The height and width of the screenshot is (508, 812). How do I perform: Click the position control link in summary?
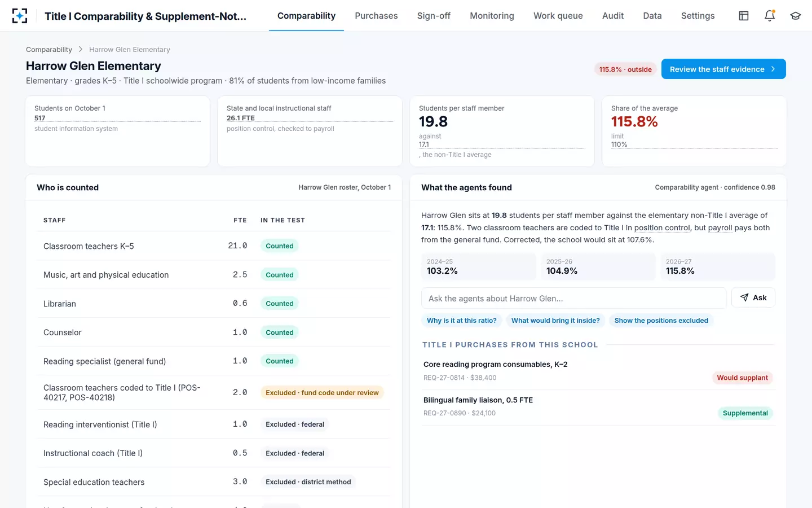coord(662,227)
